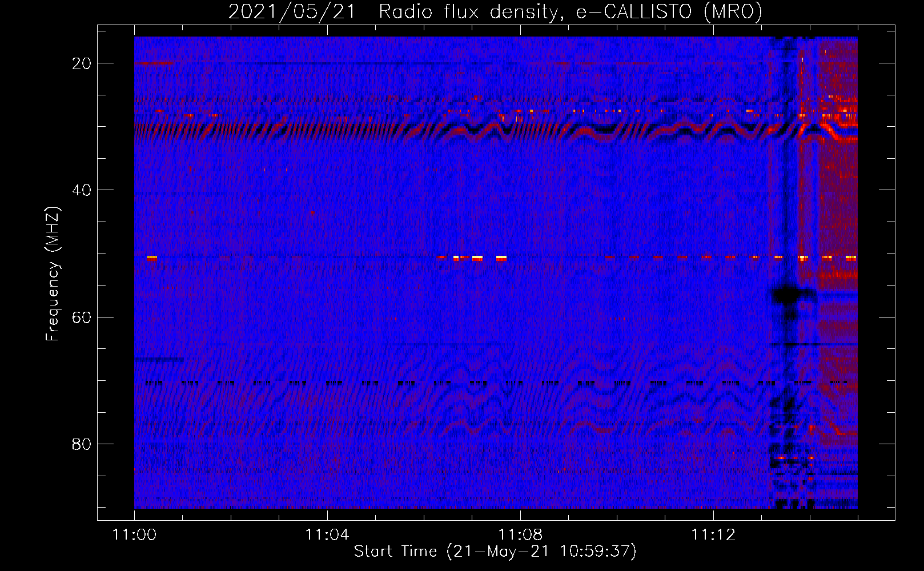Click the '11:12' time tick label

(713, 534)
